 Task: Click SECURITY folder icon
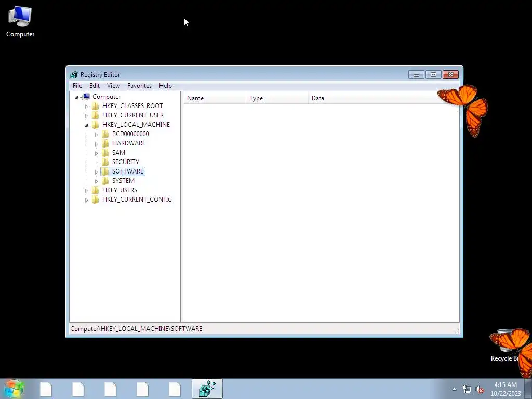(x=105, y=162)
